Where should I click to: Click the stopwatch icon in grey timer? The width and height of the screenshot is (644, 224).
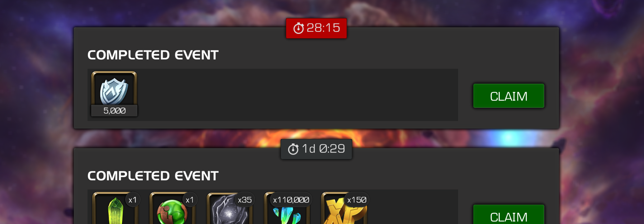coord(293,149)
